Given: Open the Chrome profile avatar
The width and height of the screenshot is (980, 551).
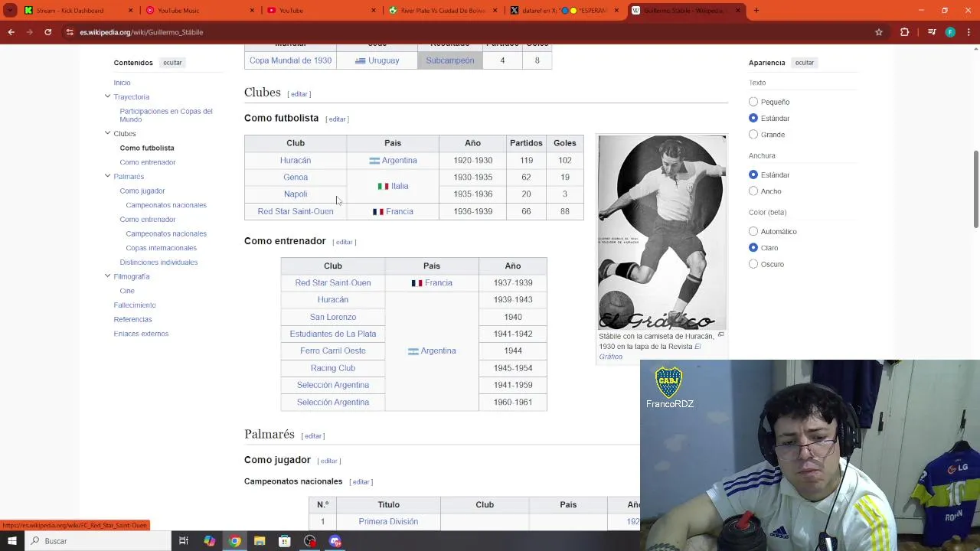Looking at the screenshot, I should 950,32.
